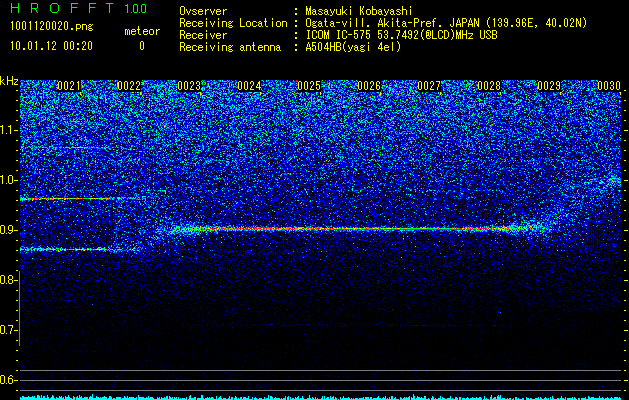Image resolution: width=629 pixels, height=400 pixels.
Task: Click the 0028 time marker
Action: pos(489,86)
